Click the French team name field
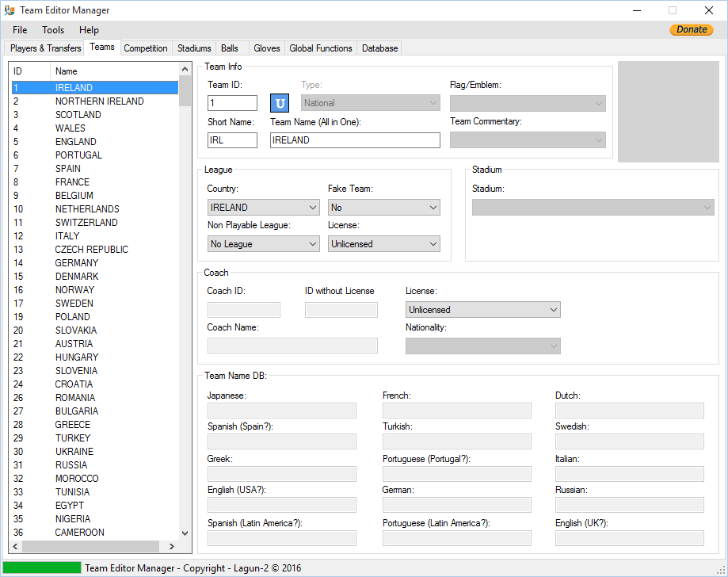Screen dimensions: 728x577 tap(457, 411)
